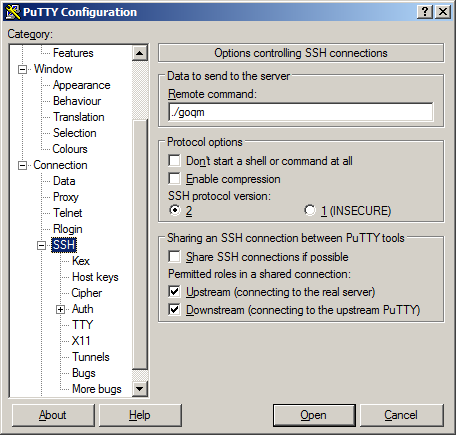Collapse the Window category
This screenshot has width=456, height=435.
22,69
